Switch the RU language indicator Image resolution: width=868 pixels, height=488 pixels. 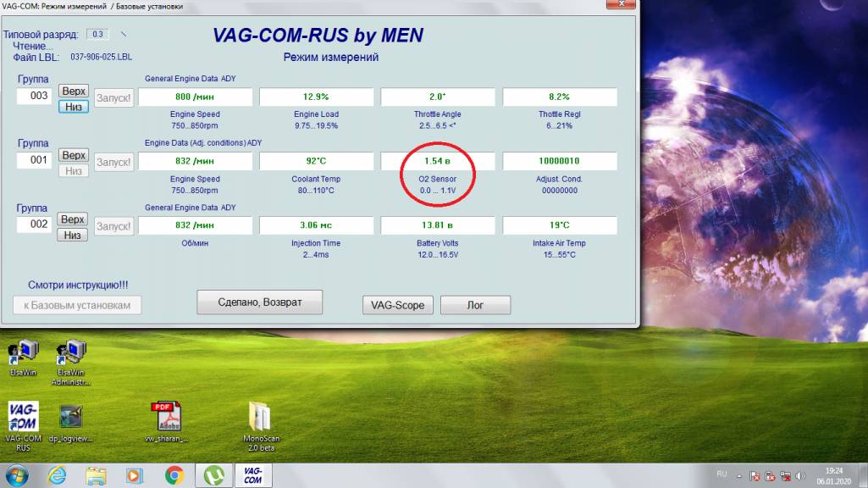click(x=721, y=475)
